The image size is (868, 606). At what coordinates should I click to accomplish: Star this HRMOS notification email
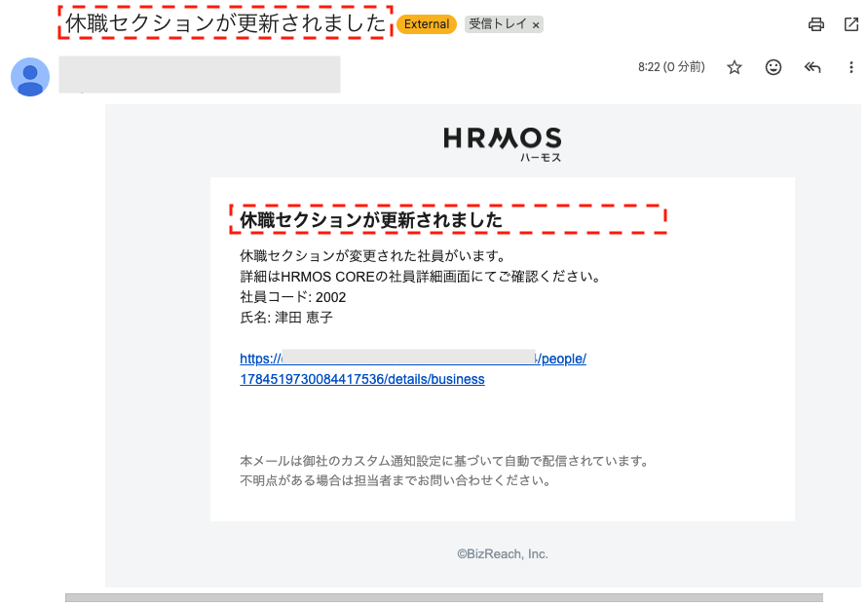click(735, 67)
